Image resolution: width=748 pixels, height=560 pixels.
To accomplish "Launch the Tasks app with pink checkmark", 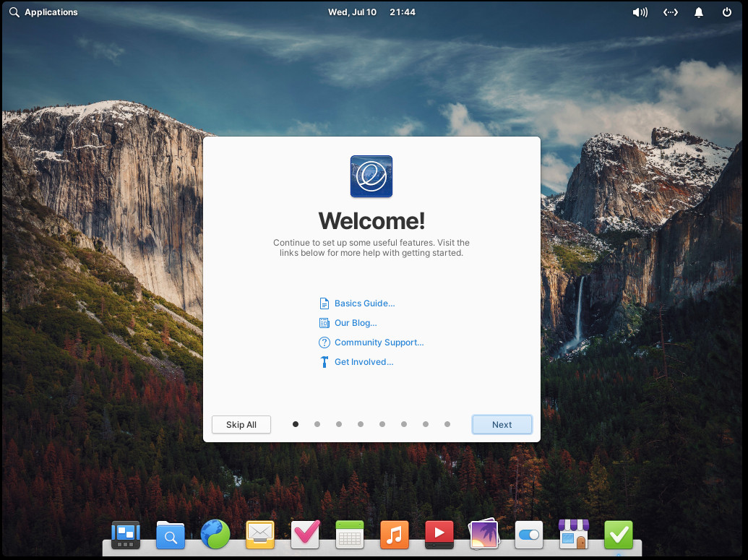I will click(x=305, y=534).
